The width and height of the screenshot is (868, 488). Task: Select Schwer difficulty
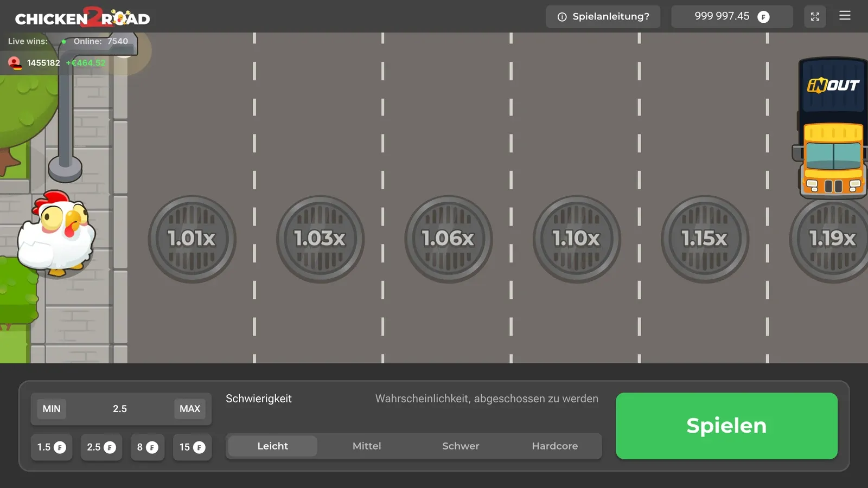[x=461, y=446]
